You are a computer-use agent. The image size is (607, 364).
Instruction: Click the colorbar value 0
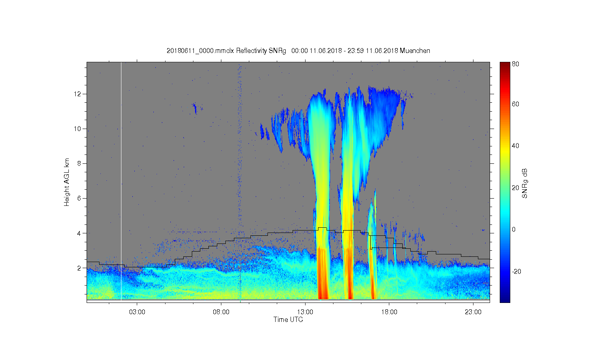tap(514, 229)
